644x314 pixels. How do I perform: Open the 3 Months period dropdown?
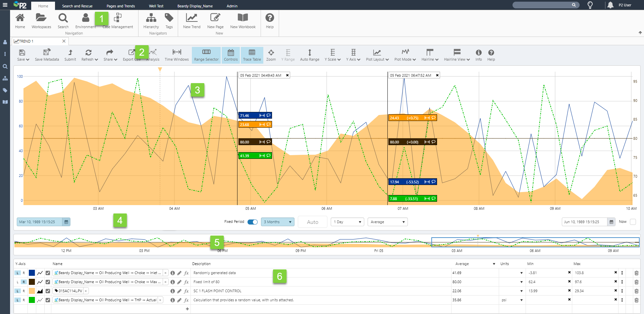tap(277, 222)
